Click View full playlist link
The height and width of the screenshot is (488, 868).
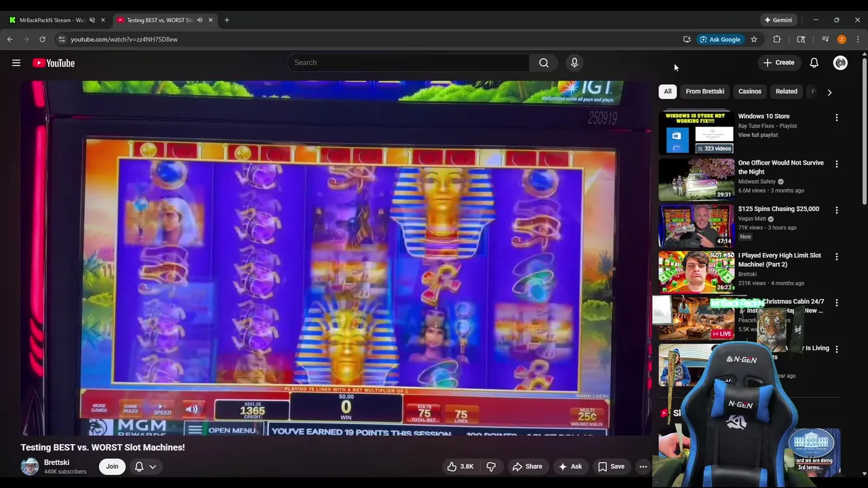coord(758,135)
